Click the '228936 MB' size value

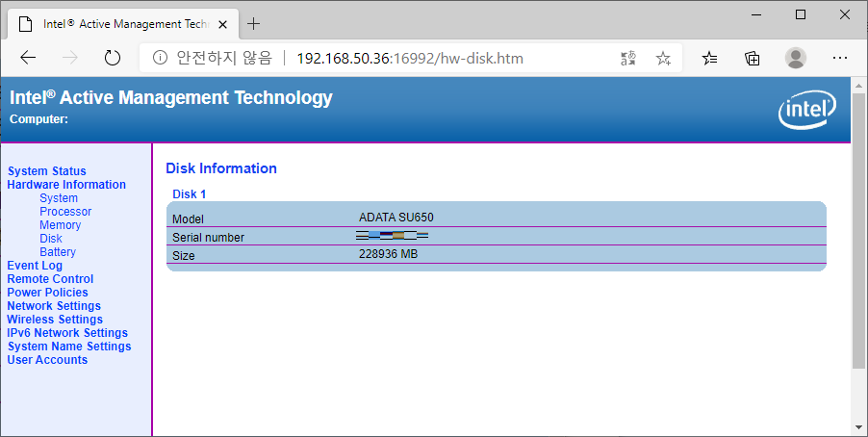[x=388, y=254]
